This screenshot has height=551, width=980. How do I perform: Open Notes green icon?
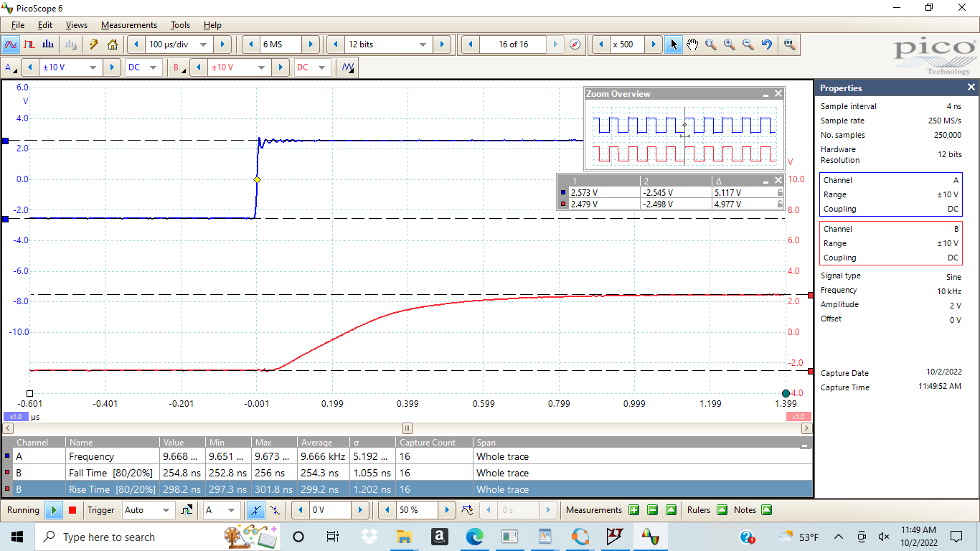766,510
